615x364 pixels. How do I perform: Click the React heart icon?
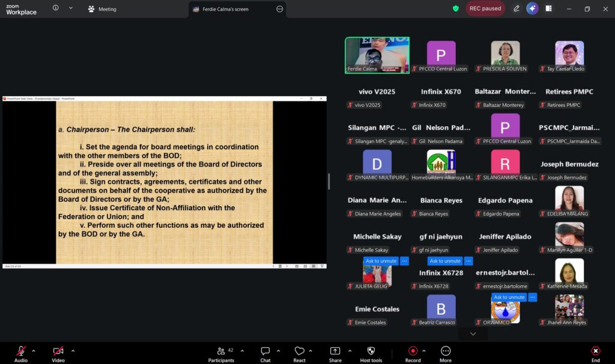(x=299, y=353)
